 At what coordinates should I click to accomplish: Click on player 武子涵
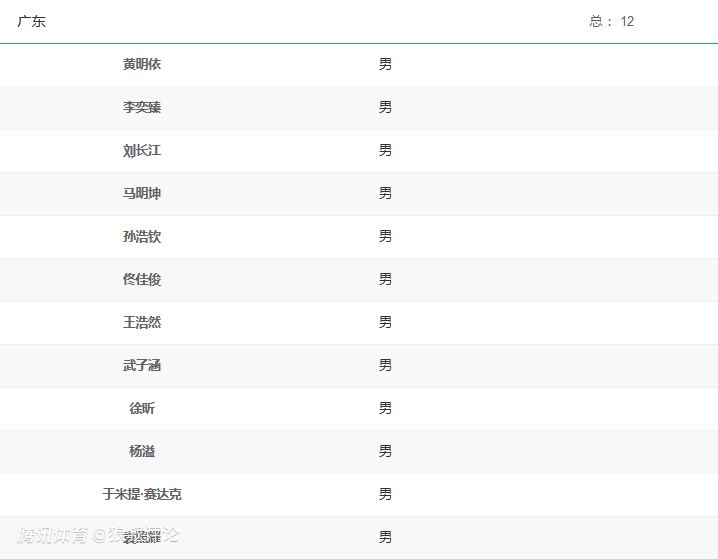[142, 365]
